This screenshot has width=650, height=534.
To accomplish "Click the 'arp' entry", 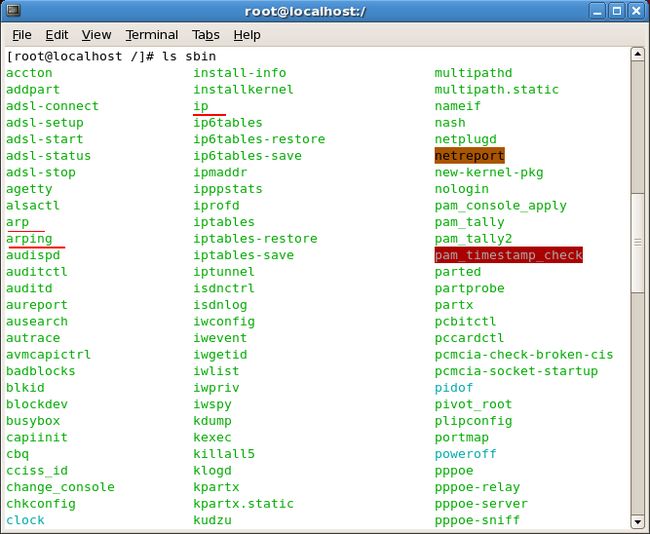I will point(17,223).
